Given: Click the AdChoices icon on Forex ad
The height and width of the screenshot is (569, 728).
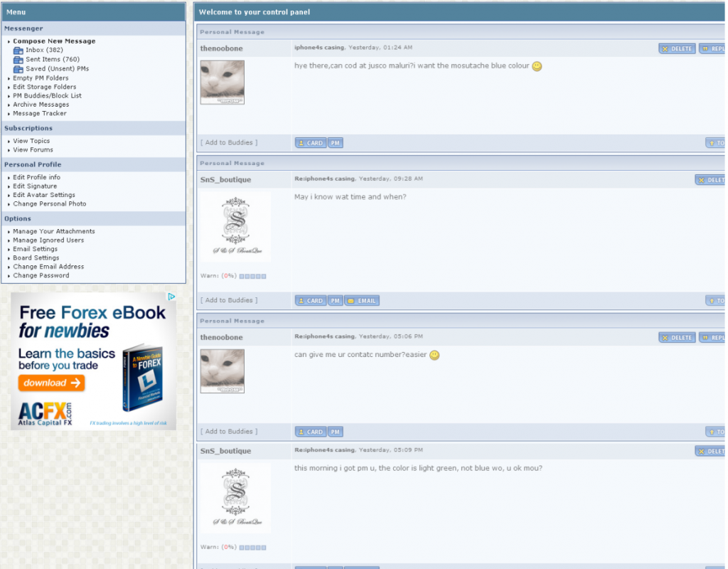Looking at the screenshot, I should 171,297.
